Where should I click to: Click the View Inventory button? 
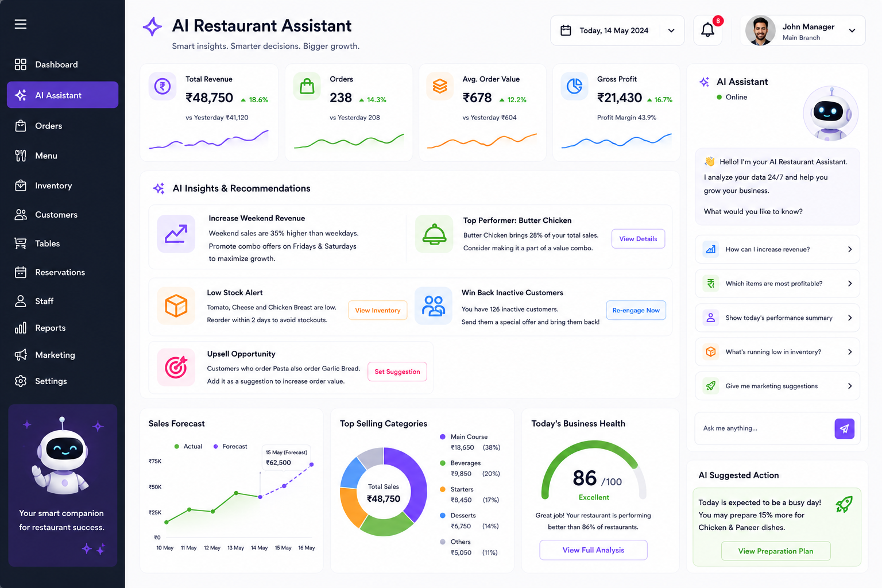pos(378,310)
